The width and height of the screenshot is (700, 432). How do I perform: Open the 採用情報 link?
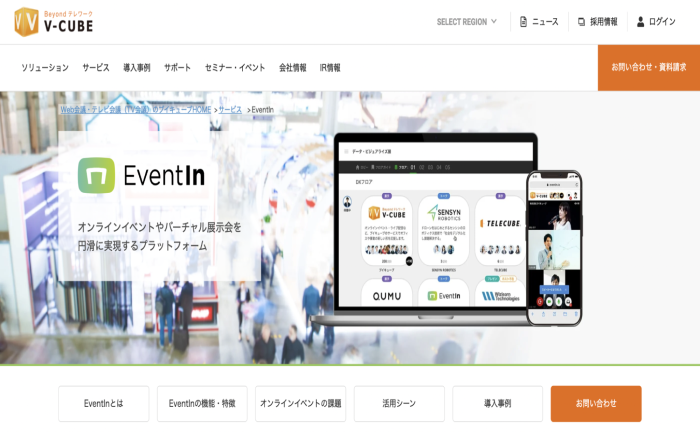604,21
